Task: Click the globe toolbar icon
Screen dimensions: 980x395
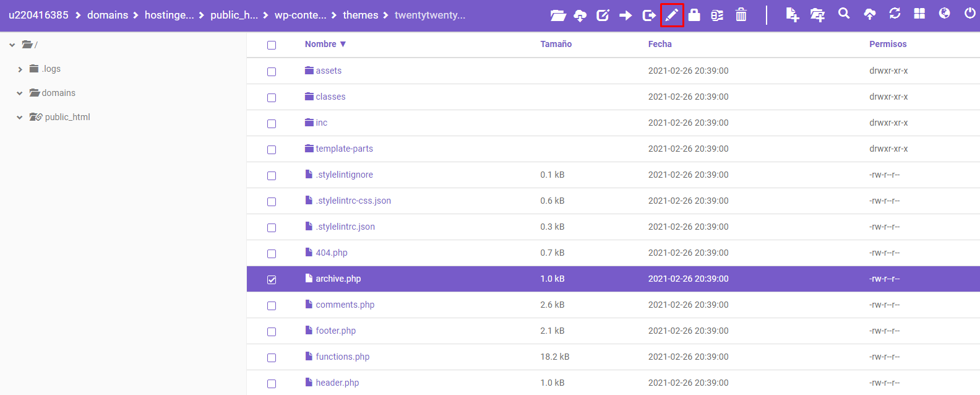Action: click(x=944, y=14)
